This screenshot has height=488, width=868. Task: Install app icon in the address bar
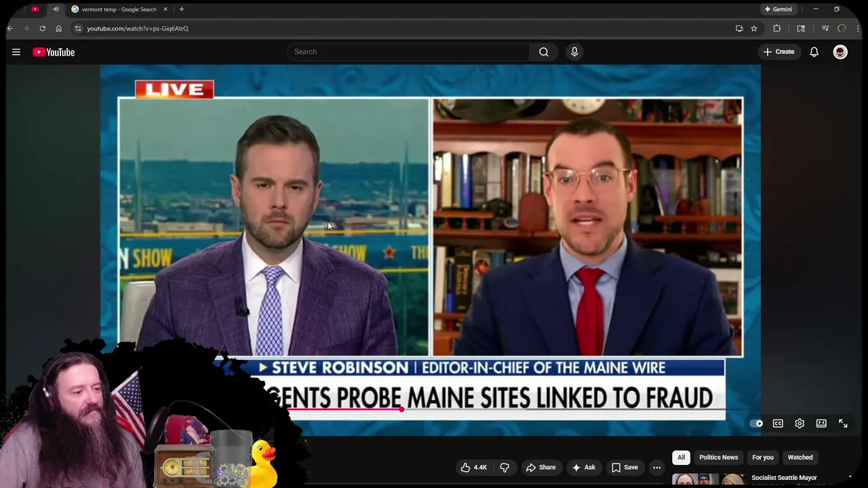tap(739, 28)
